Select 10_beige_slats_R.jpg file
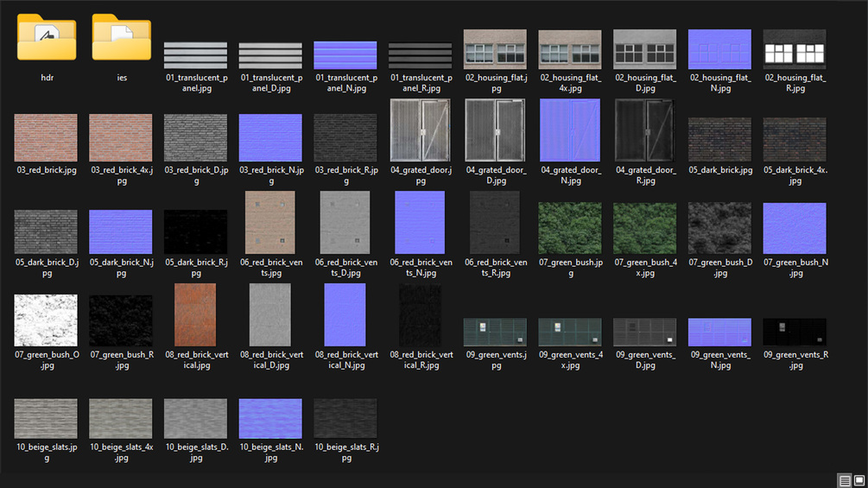 click(x=345, y=418)
